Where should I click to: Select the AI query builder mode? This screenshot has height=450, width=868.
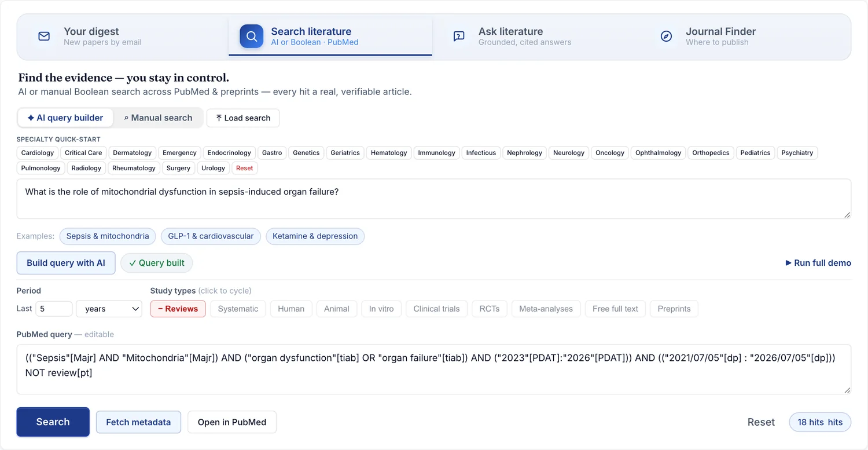(x=65, y=118)
